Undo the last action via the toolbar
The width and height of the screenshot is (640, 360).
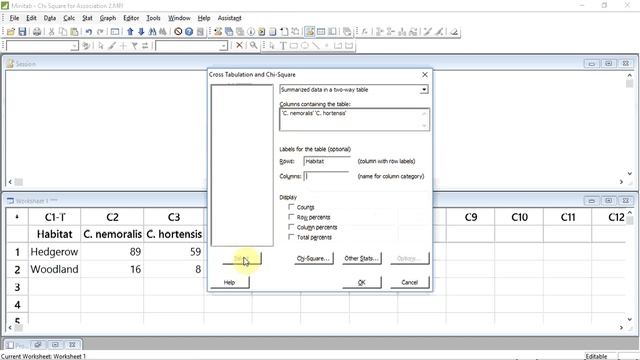(x=89, y=32)
